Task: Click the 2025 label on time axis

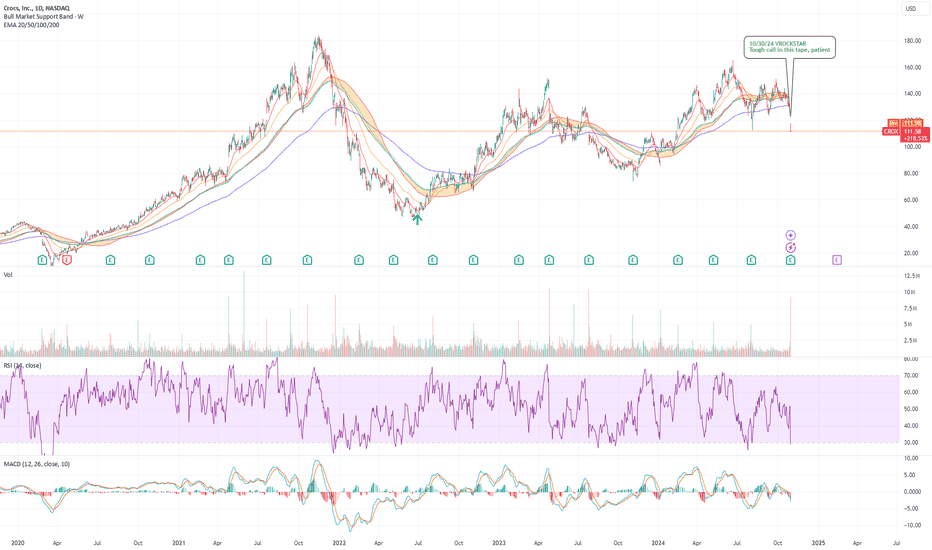Action: (818, 543)
